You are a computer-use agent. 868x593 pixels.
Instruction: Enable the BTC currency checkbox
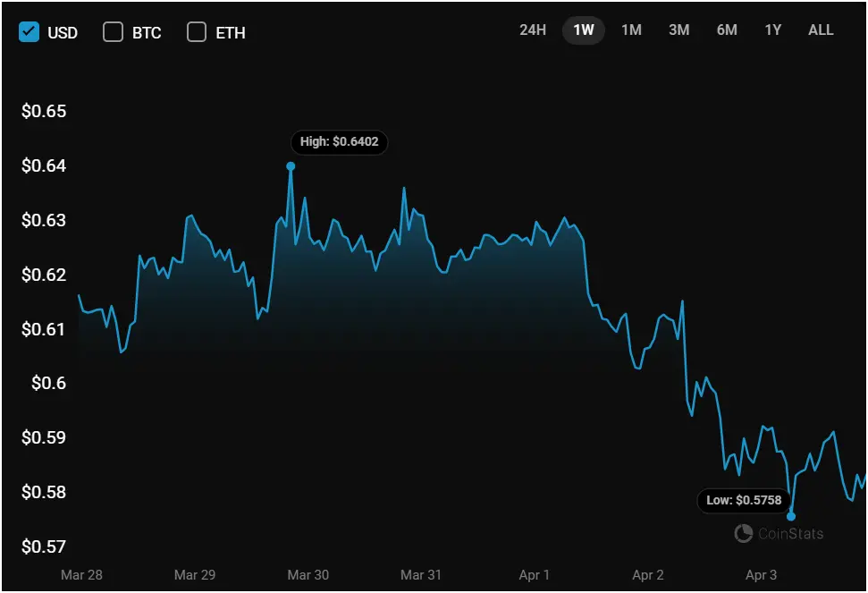click(x=113, y=32)
